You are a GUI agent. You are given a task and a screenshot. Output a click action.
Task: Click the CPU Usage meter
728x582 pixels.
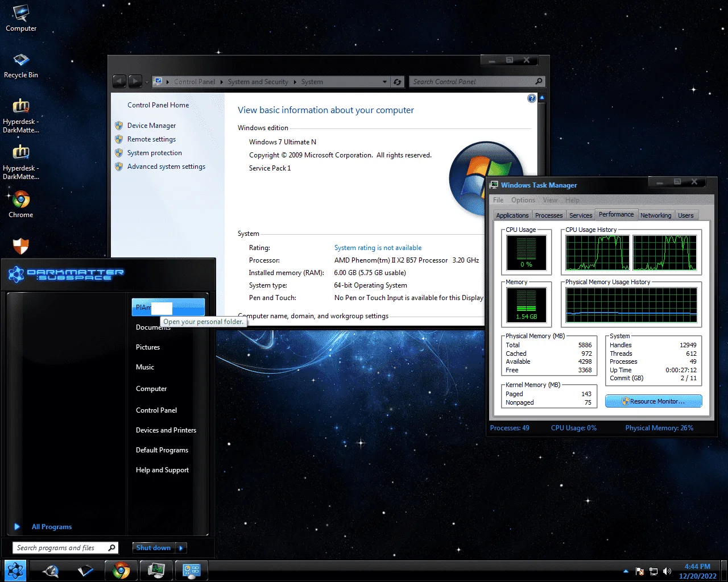point(527,252)
